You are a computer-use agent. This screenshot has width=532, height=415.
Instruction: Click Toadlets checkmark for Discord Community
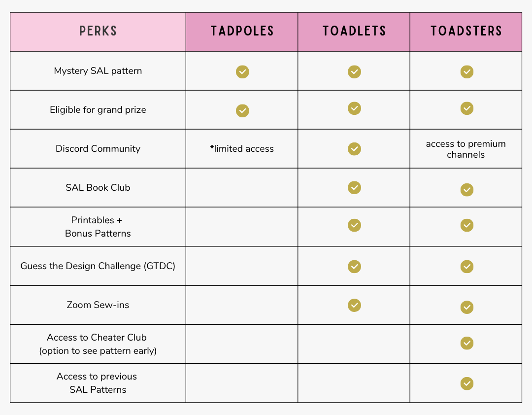point(354,149)
